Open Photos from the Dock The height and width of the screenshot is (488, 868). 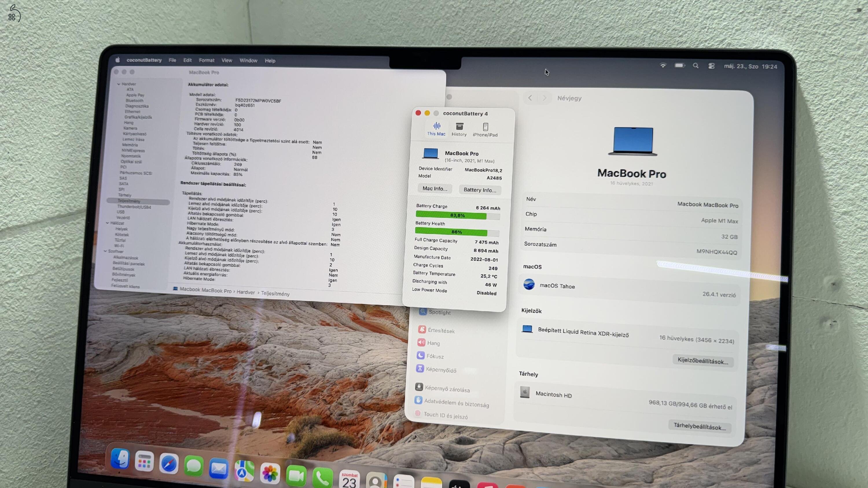[x=270, y=474]
